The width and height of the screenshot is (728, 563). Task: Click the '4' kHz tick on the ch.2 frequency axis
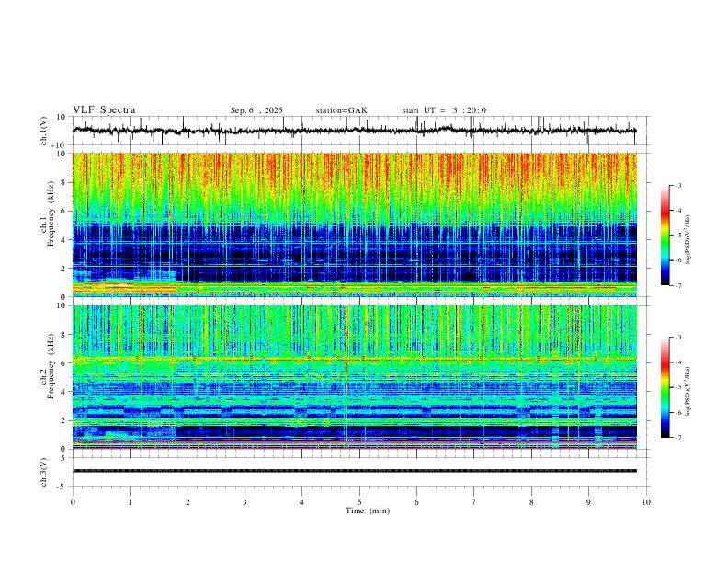coord(64,392)
